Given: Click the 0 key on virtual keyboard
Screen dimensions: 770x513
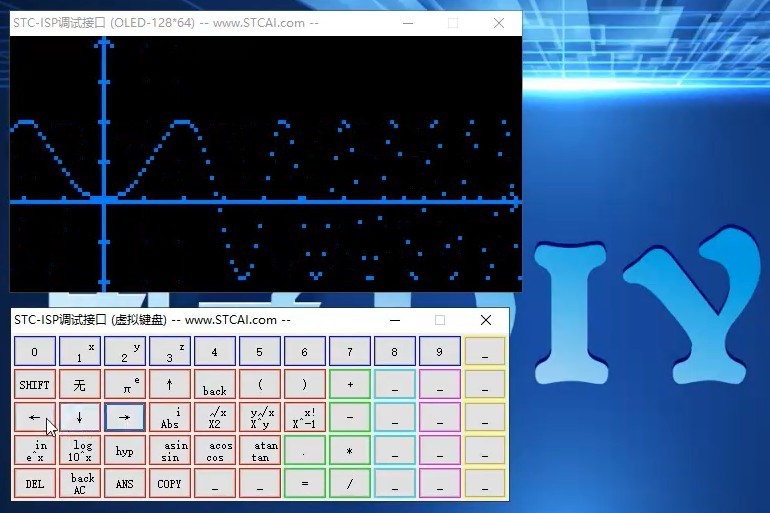Looking at the screenshot, I should pyautogui.click(x=34, y=351).
